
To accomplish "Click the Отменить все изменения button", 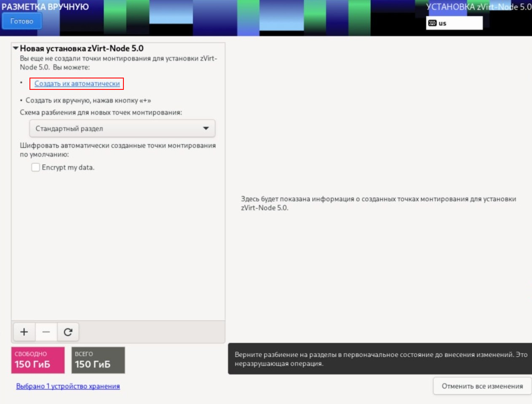I will pos(482,386).
